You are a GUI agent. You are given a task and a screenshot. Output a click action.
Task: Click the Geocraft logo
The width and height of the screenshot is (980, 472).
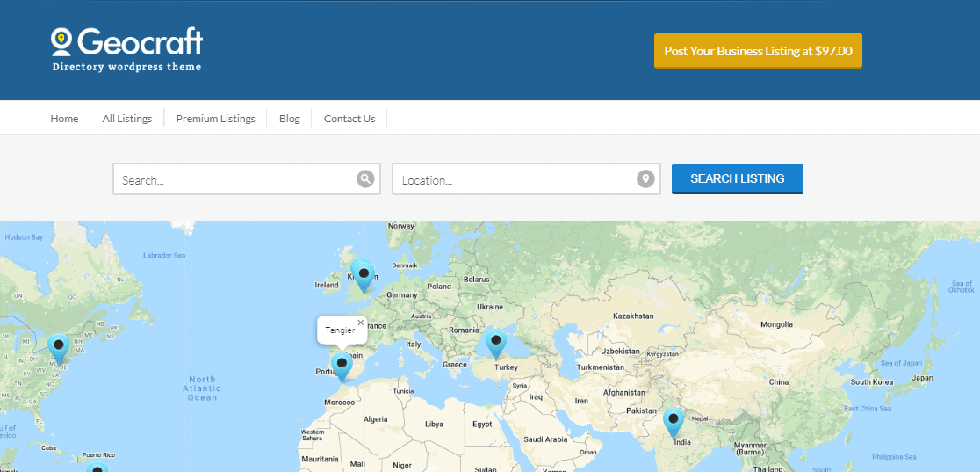(126, 49)
